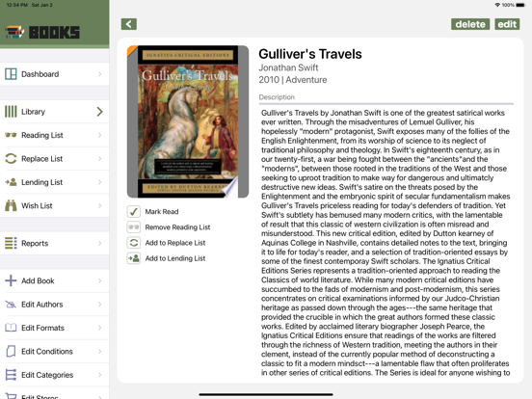Viewport: 532px width, 399px height.
Task: Click the Library shelf bars icon
Action: click(x=11, y=112)
